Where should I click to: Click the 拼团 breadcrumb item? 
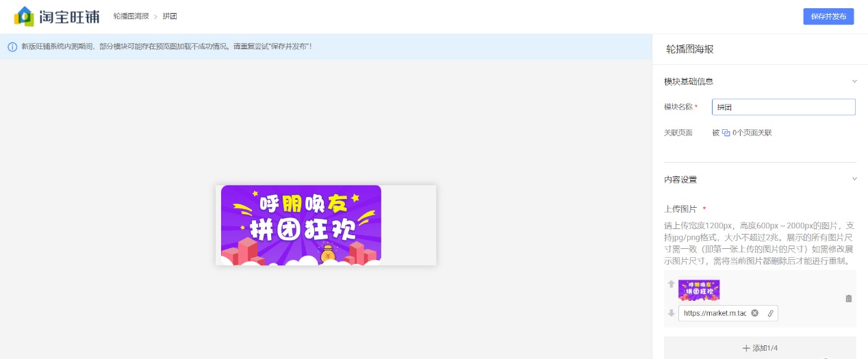point(170,16)
